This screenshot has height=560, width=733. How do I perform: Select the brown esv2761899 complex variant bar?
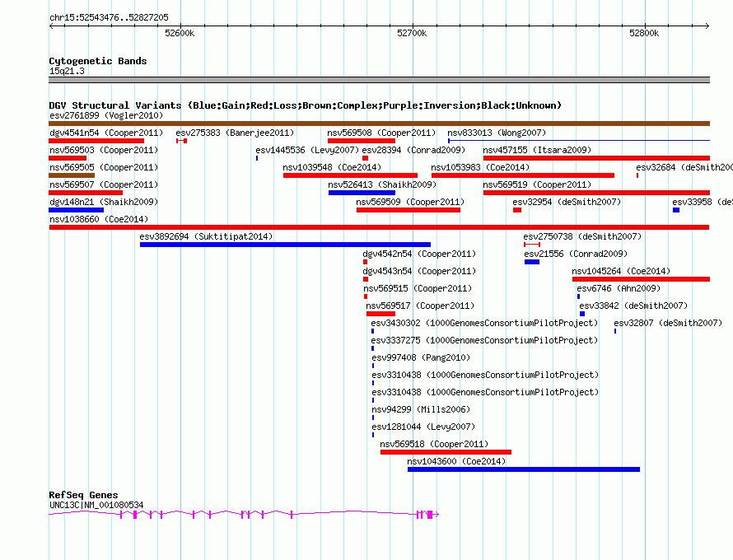click(x=379, y=124)
